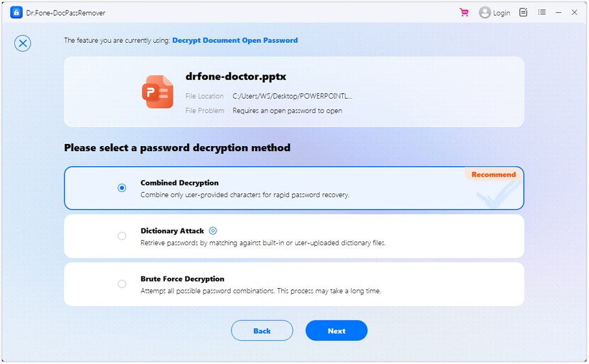Click the Dictionary Attack title

pyautogui.click(x=172, y=231)
